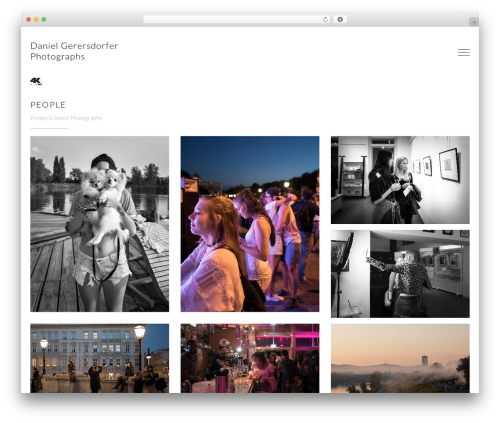The image size is (500, 423).
Task: Open Daniel Gerersdorfer Photographs site title
Action: 74,51
